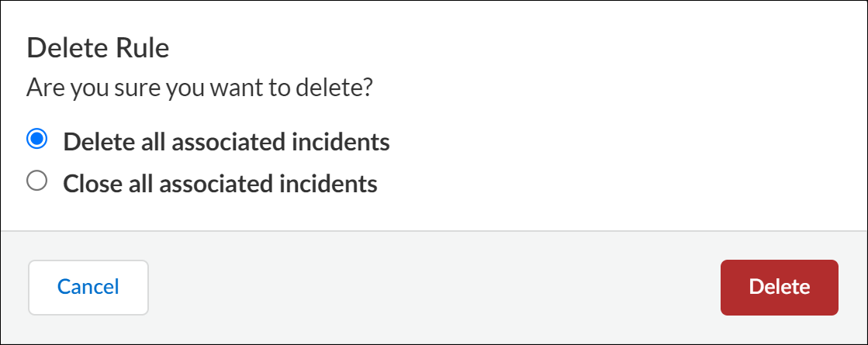This screenshot has height=345, width=868.
Task: Click the 'Delete all associated incidents' label text
Action: [x=226, y=142]
